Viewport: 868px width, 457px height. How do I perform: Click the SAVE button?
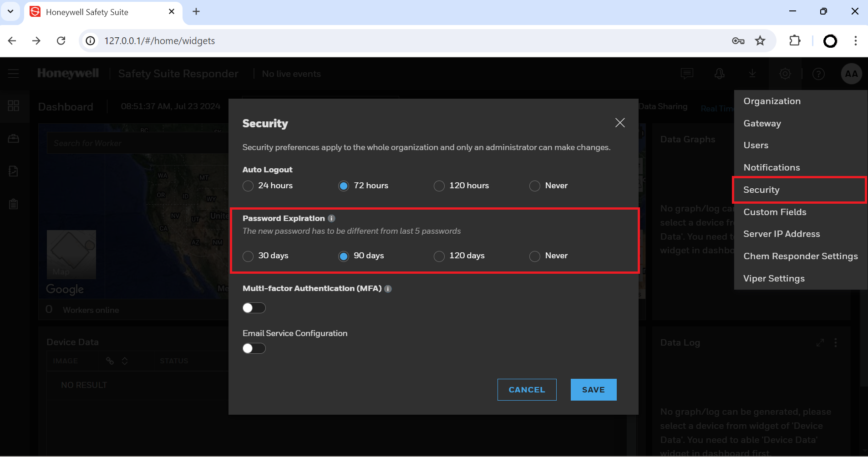coord(594,390)
